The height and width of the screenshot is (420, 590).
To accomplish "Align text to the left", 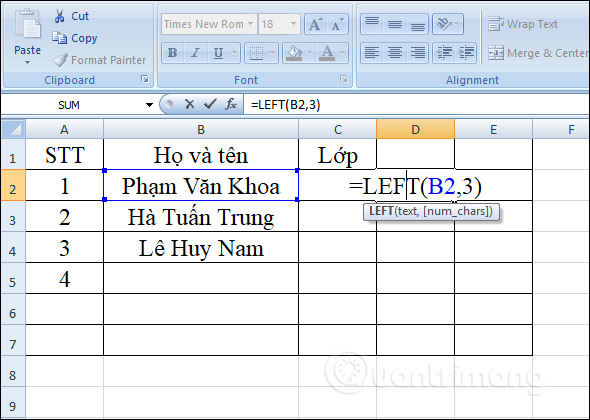I will coord(372,53).
